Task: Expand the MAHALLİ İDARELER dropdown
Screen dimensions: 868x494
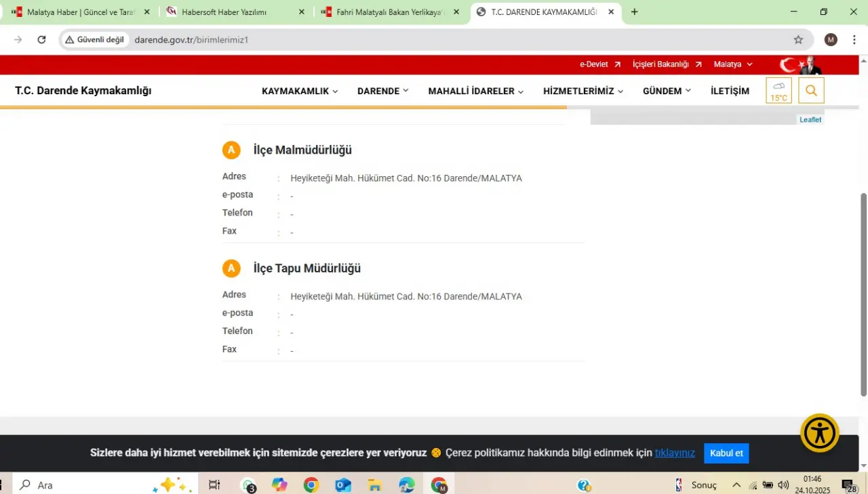Action: (x=475, y=91)
